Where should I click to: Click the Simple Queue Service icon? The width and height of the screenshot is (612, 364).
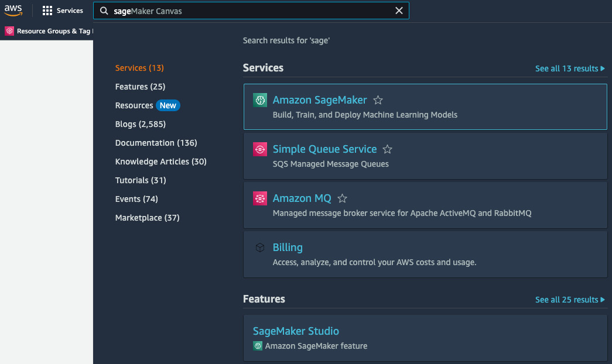260,149
